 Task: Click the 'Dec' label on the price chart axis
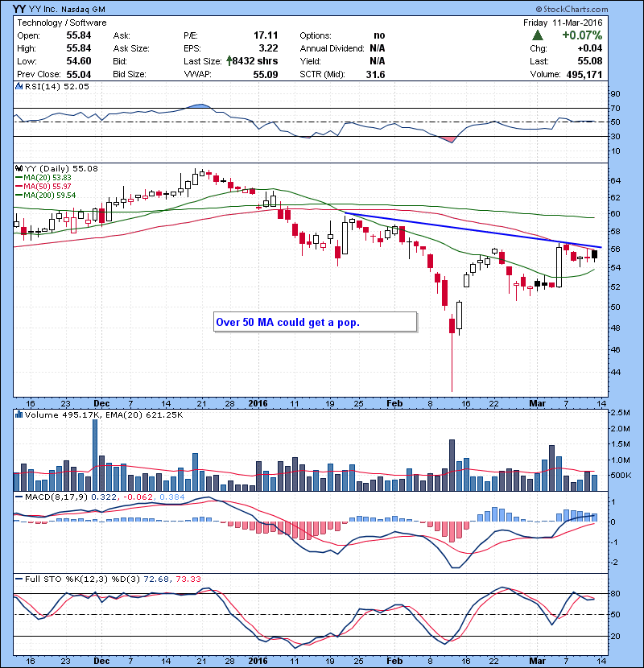tap(101, 403)
